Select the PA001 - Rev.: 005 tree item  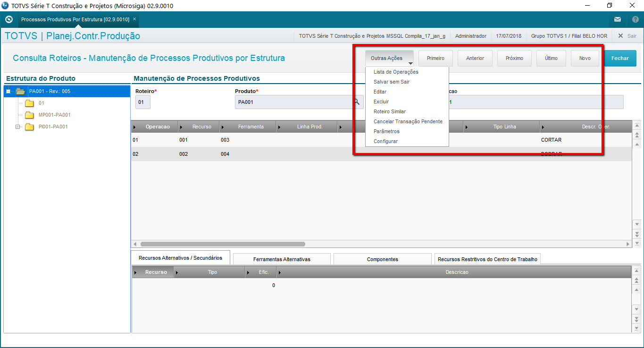50,91
